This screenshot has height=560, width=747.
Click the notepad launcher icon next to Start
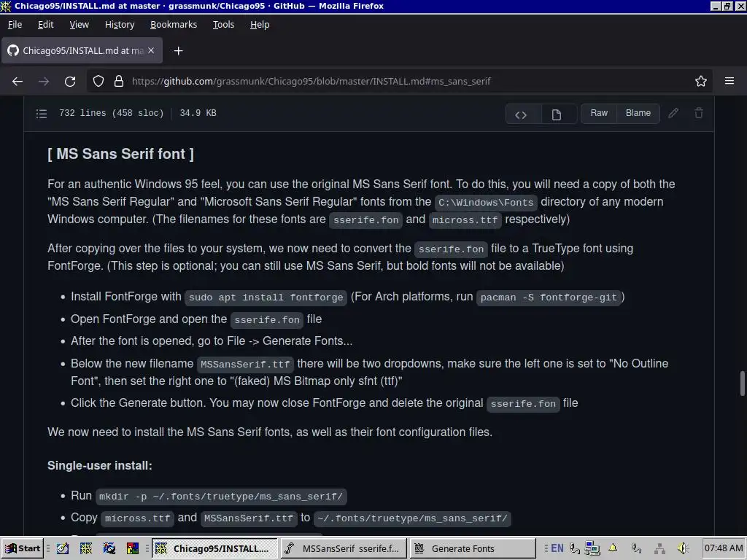63,548
